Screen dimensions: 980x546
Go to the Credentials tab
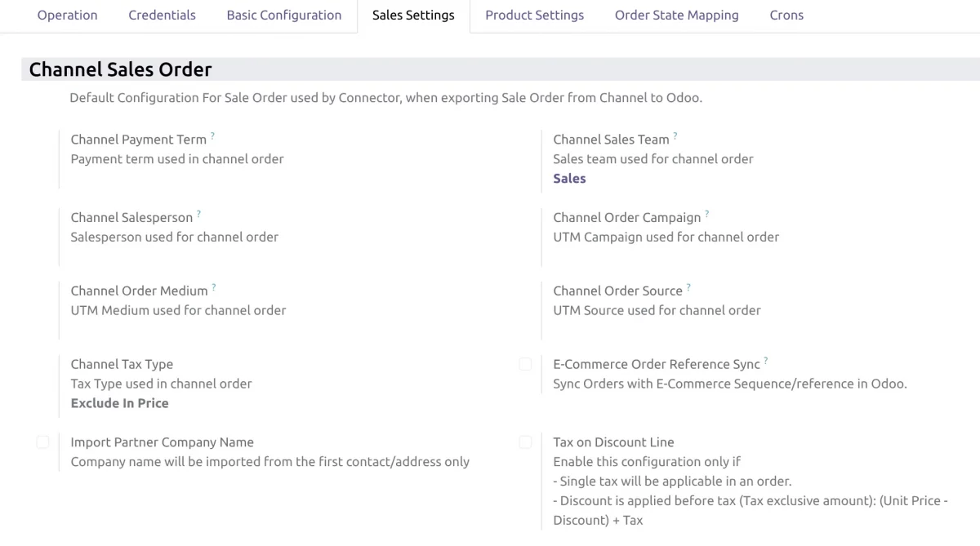coord(162,15)
